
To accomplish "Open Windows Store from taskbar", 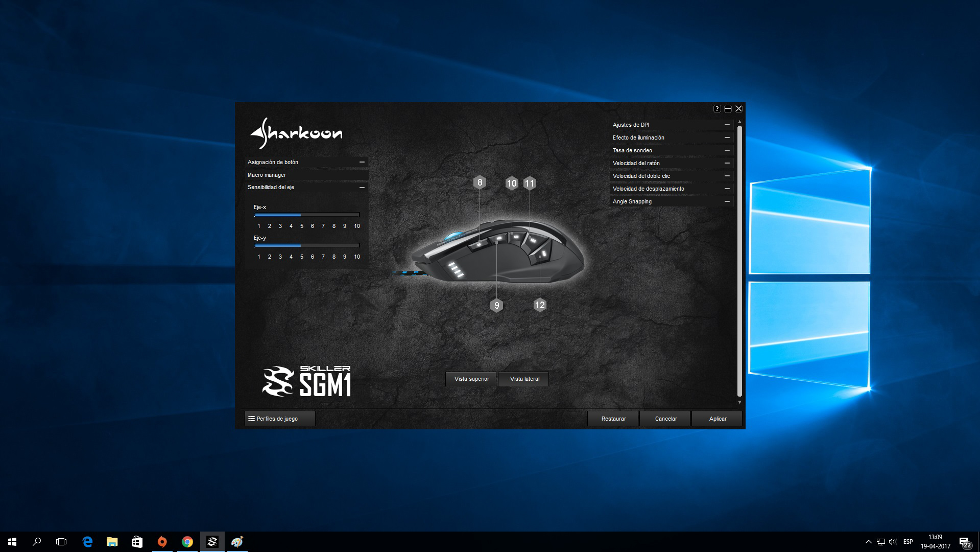I will click(137, 542).
